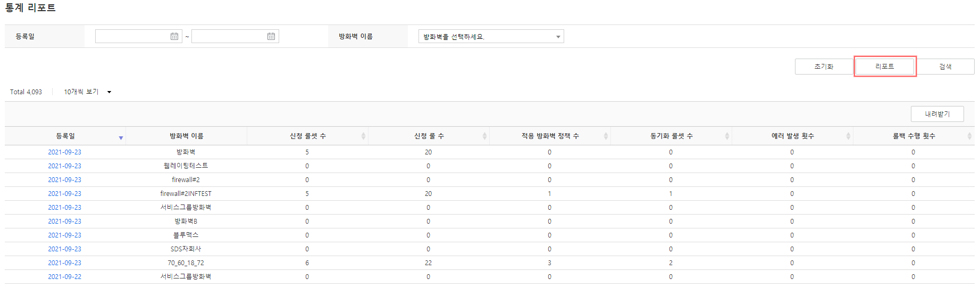Screen dimensions: 980x287
Task: Click 신청 룰셋 수 value 5 in 방화벽 row
Action: click(307, 152)
